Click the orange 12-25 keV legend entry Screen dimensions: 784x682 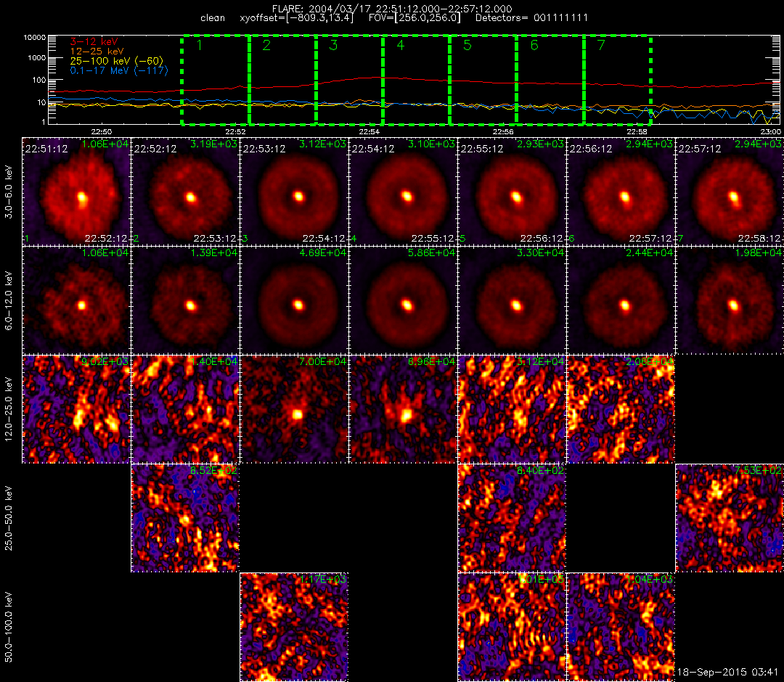(x=97, y=51)
